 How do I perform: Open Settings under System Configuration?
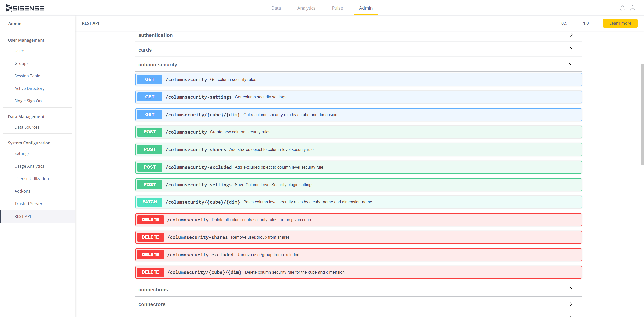(22, 153)
